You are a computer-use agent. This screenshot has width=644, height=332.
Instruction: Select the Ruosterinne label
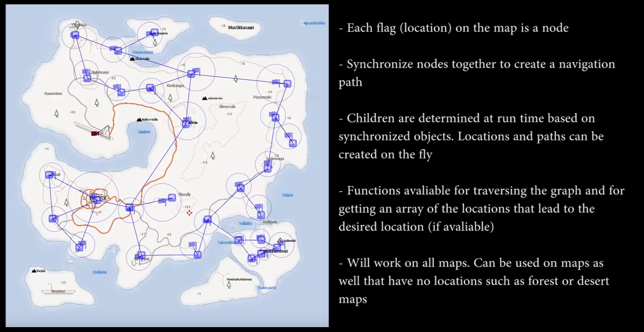pos(53,93)
